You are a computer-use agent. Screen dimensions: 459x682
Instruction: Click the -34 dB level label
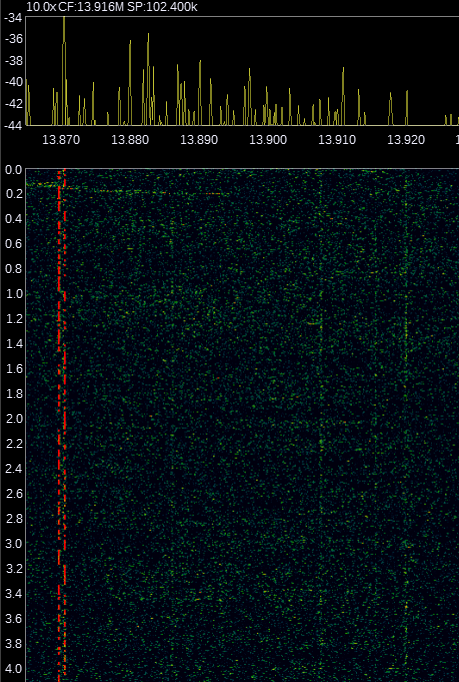pyautogui.click(x=13, y=18)
